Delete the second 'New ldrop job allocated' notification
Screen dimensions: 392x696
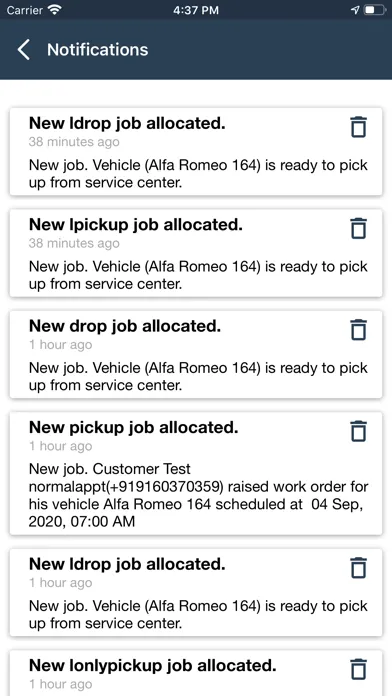point(358,567)
